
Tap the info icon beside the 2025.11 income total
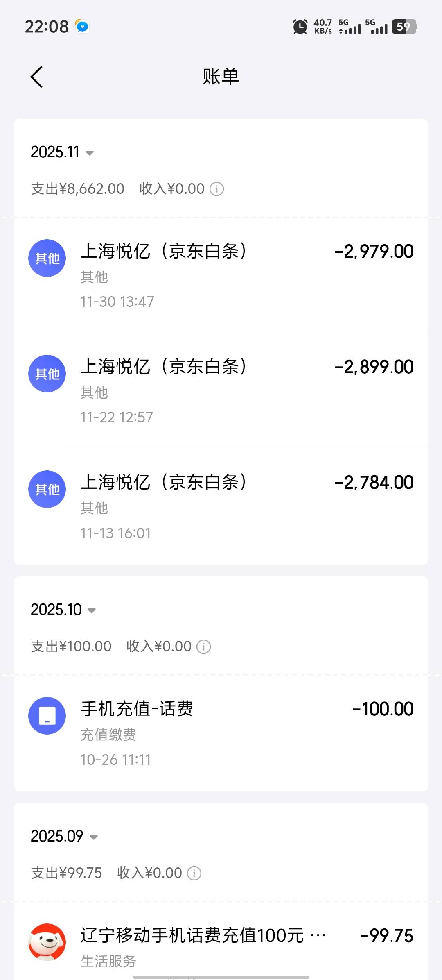tap(216, 189)
